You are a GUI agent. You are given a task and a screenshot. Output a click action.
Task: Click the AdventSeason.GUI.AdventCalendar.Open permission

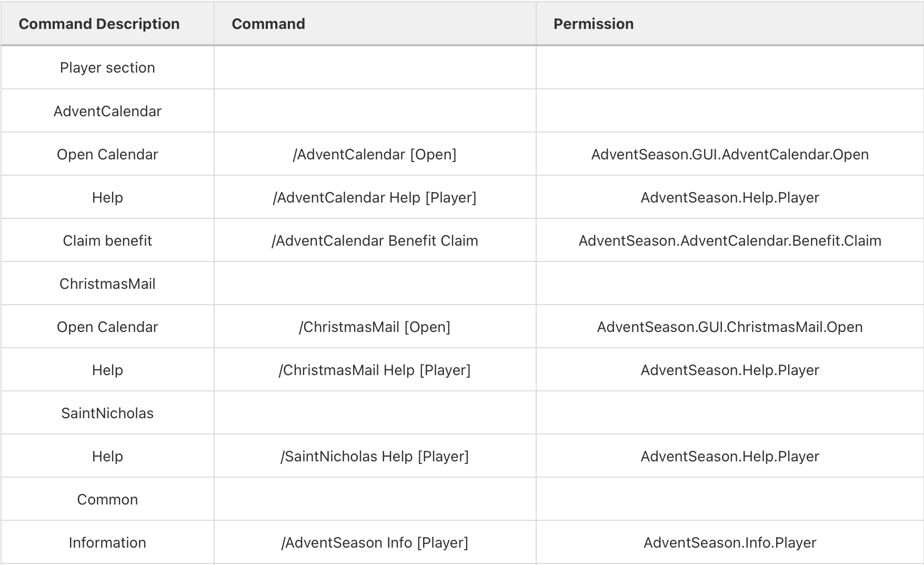point(730,154)
